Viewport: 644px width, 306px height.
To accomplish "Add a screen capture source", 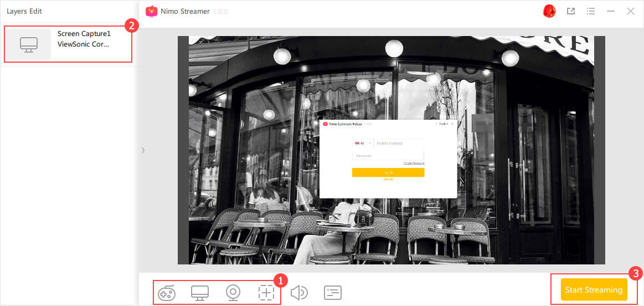I will click(200, 293).
